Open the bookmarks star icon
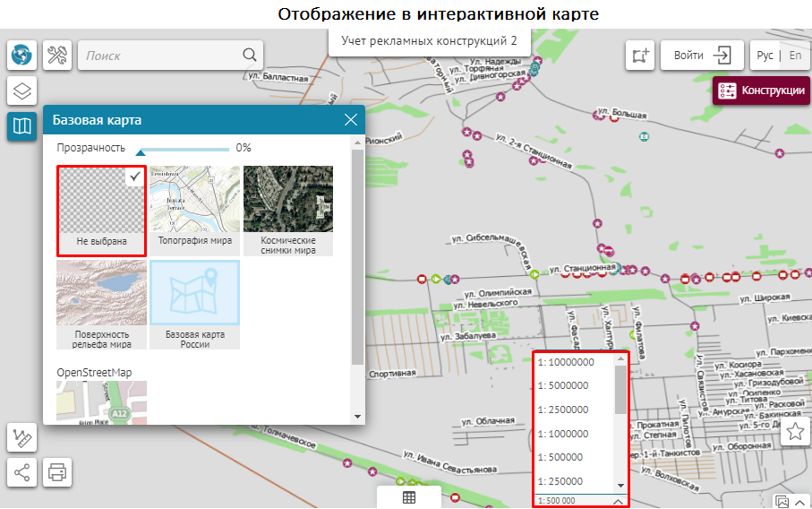 [795, 433]
